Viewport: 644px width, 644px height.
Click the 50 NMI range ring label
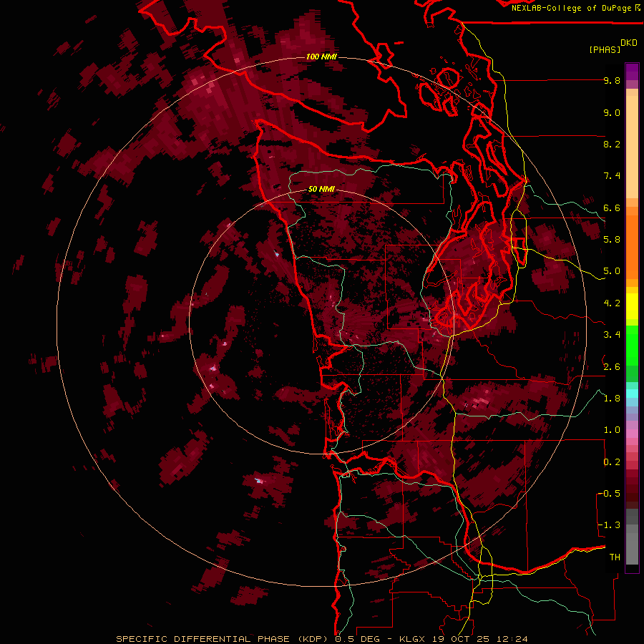pyautogui.click(x=321, y=189)
